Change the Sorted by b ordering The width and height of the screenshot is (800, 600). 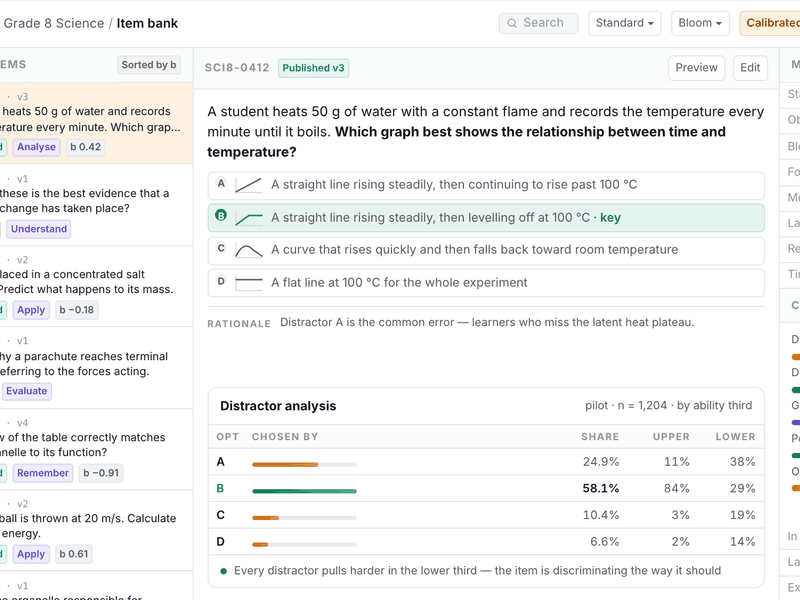tap(148, 65)
